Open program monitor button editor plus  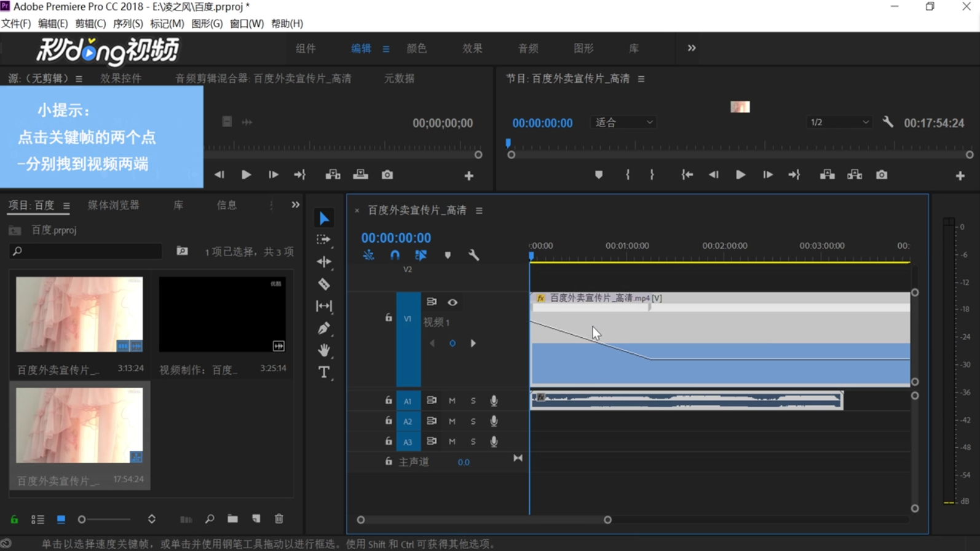point(960,176)
